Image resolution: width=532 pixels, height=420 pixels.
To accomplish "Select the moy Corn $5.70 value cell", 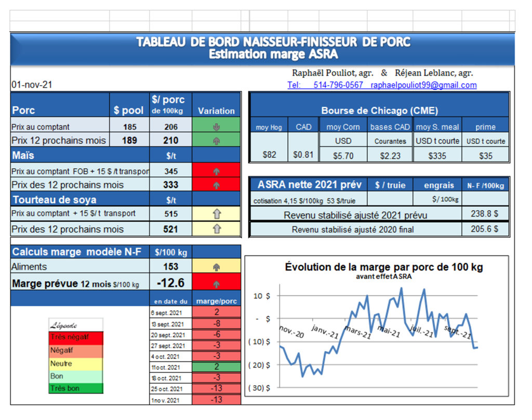I will tap(343, 154).
